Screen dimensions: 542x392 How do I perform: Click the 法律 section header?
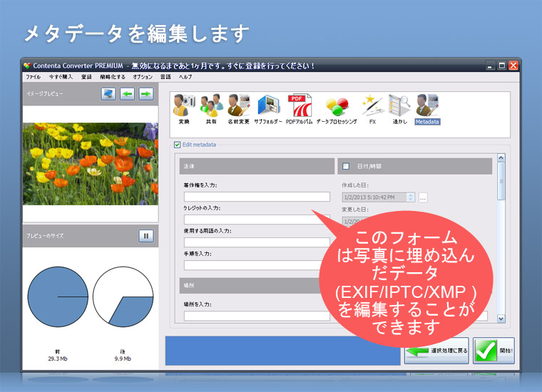point(257,166)
